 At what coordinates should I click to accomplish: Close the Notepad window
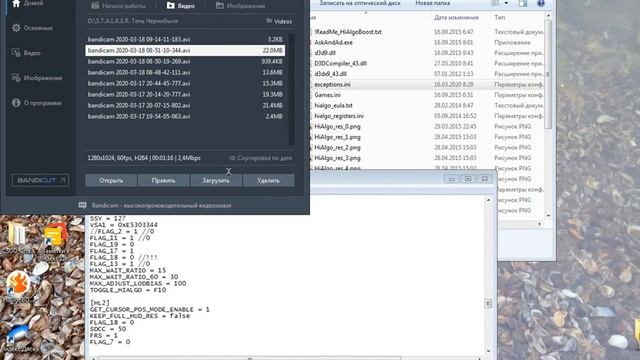pyautogui.click(x=484, y=179)
